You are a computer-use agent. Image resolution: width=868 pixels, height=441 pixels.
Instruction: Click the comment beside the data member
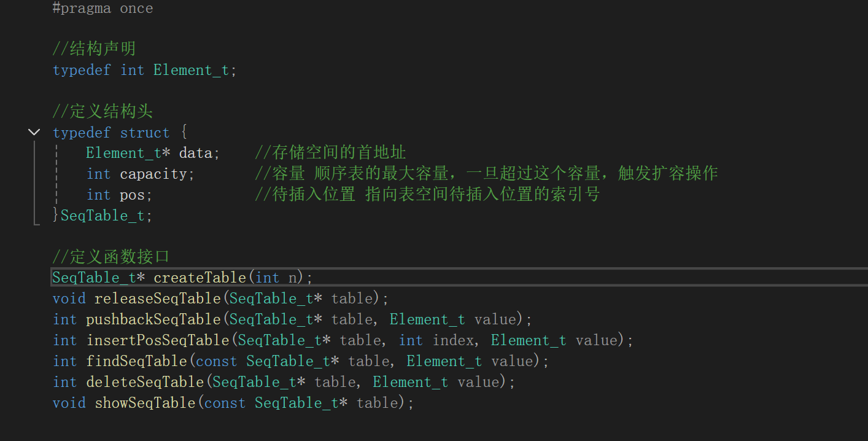[x=330, y=153]
